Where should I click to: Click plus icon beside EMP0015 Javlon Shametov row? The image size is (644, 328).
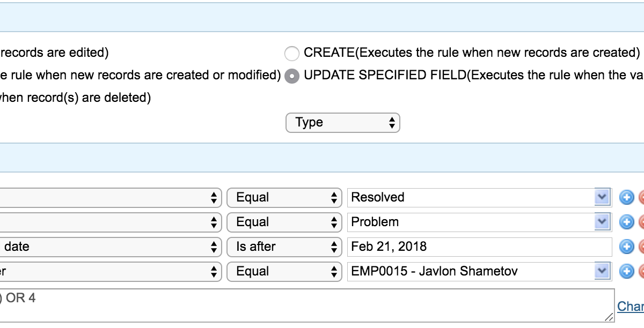click(626, 272)
